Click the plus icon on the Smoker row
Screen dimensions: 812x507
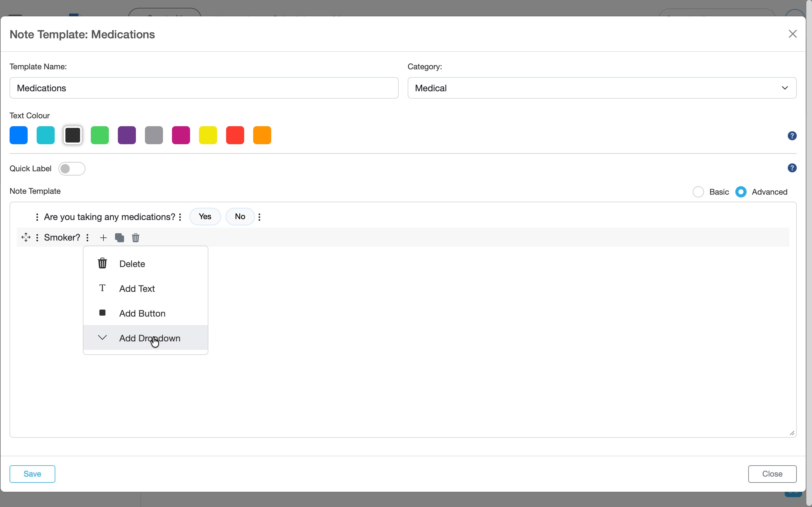pos(103,237)
